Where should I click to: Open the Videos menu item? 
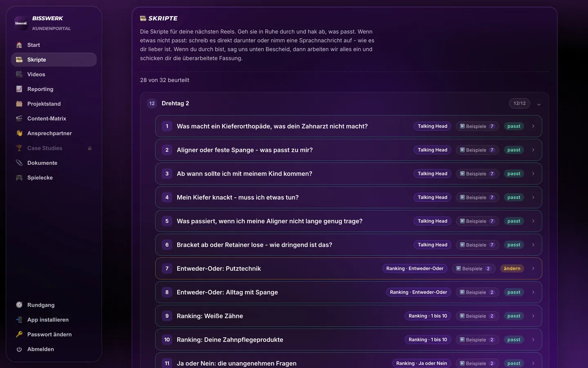tap(54, 74)
